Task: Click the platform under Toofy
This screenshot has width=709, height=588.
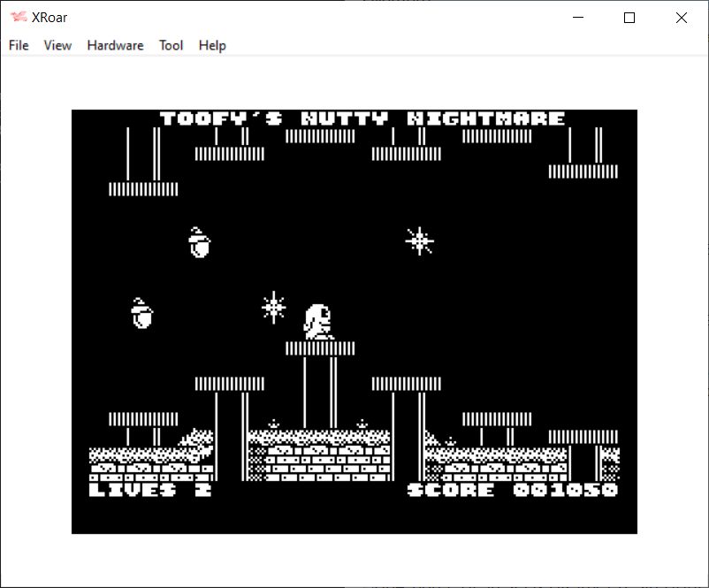Action: [320, 348]
